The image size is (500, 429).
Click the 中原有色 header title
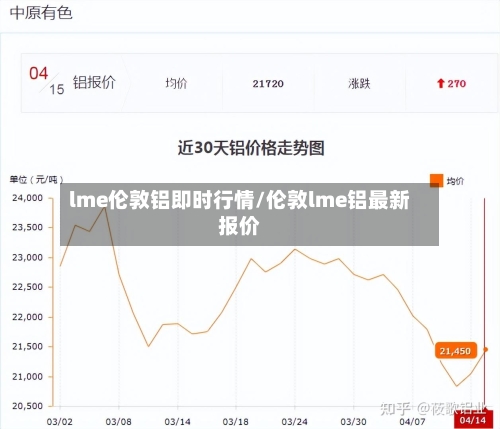pyautogui.click(x=41, y=14)
